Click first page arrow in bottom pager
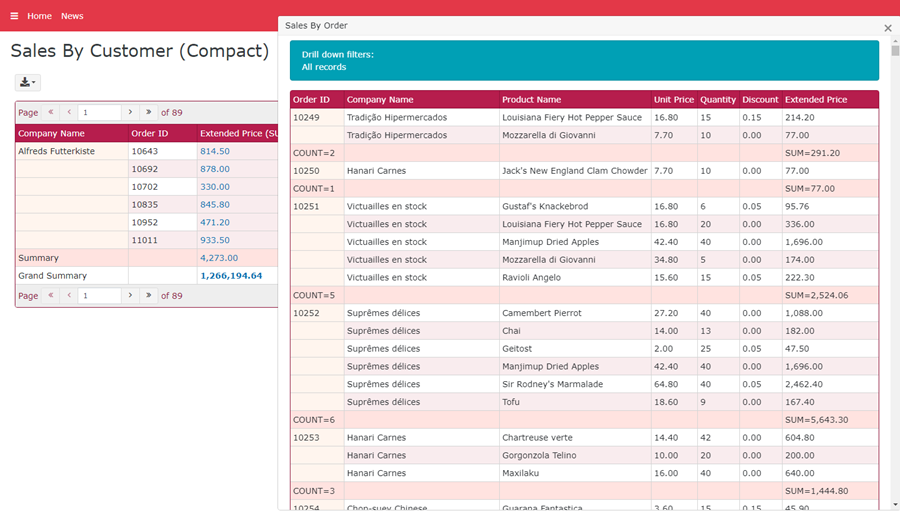This screenshot has height=517, width=900. coord(51,296)
